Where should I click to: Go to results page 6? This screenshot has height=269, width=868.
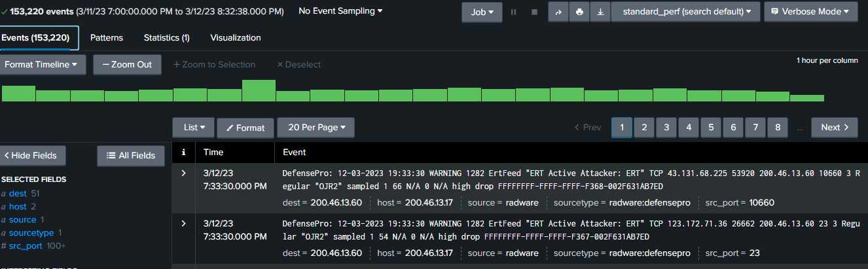tap(733, 128)
